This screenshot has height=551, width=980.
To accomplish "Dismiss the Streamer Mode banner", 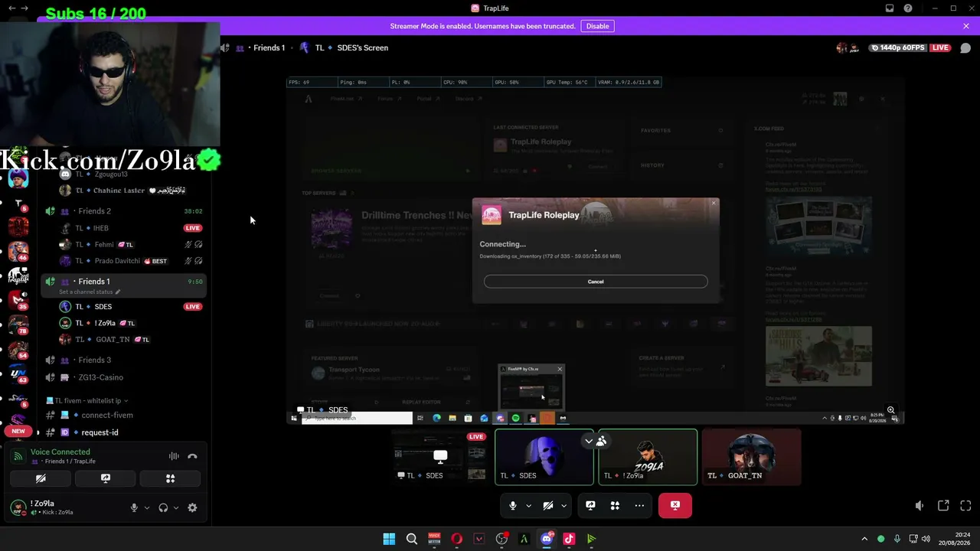I will coord(966,26).
